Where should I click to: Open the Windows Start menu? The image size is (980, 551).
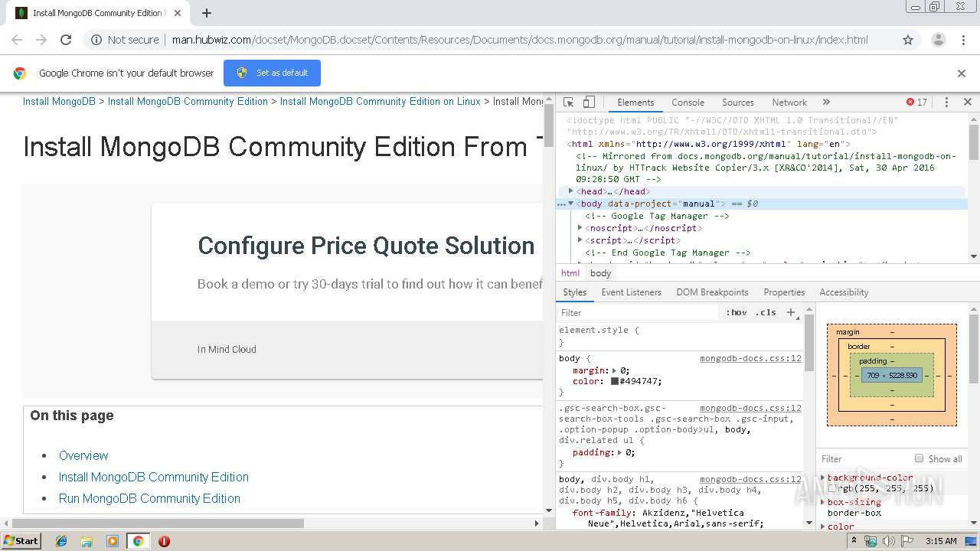[21, 540]
